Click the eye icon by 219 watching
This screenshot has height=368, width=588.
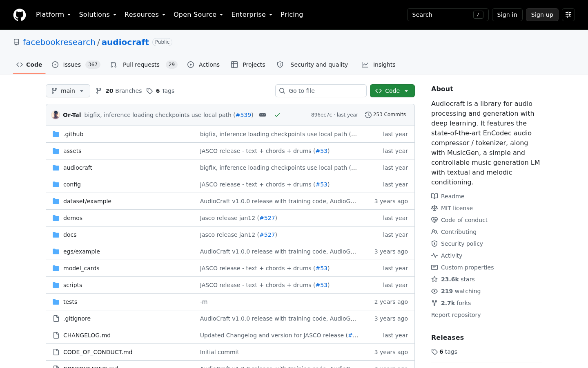(434, 291)
